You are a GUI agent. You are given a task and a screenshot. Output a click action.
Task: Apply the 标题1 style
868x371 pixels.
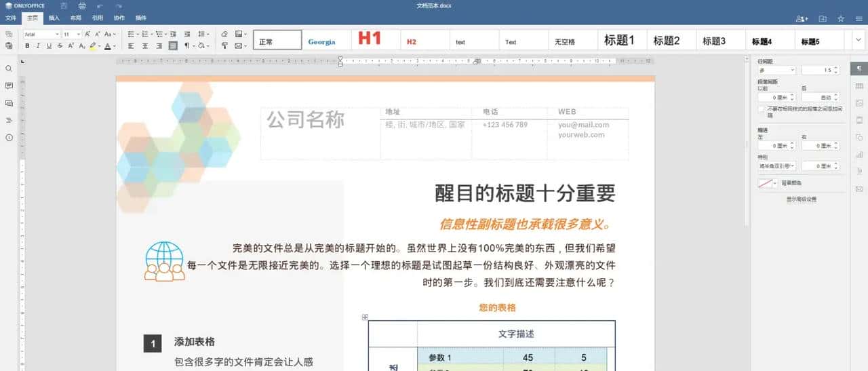coord(623,41)
